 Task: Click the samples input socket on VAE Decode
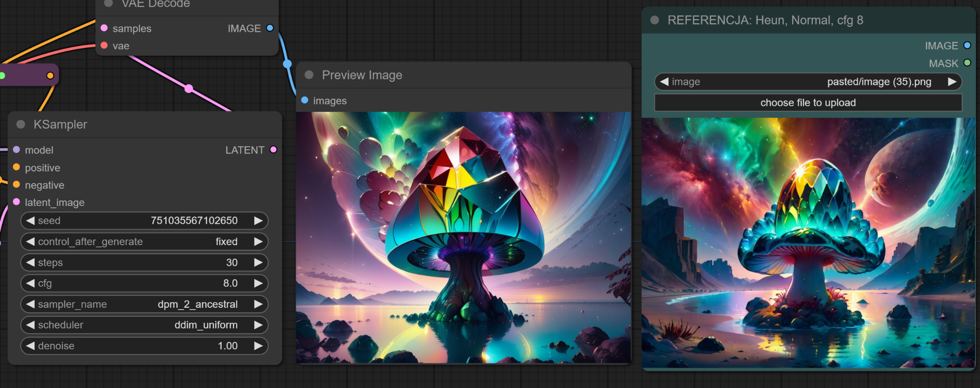click(x=104, y=28)
